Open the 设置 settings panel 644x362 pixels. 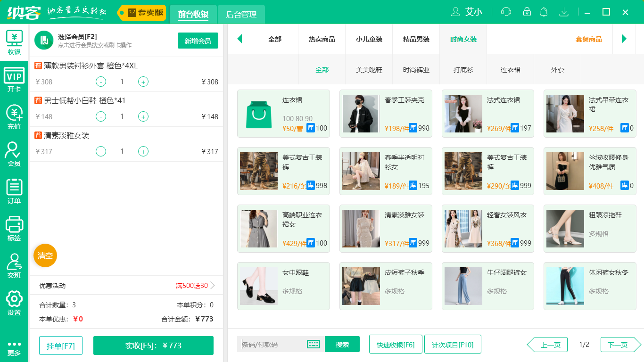(14, 302)
